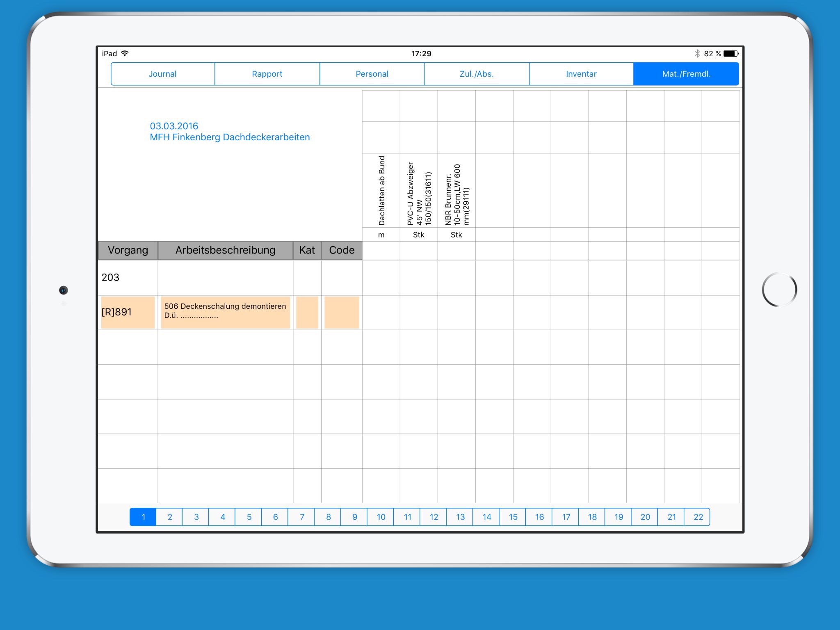This screenshot has width=840, height=630.
Task: Select Dachlatten ab Bund column header
Action: click(381, 191)
